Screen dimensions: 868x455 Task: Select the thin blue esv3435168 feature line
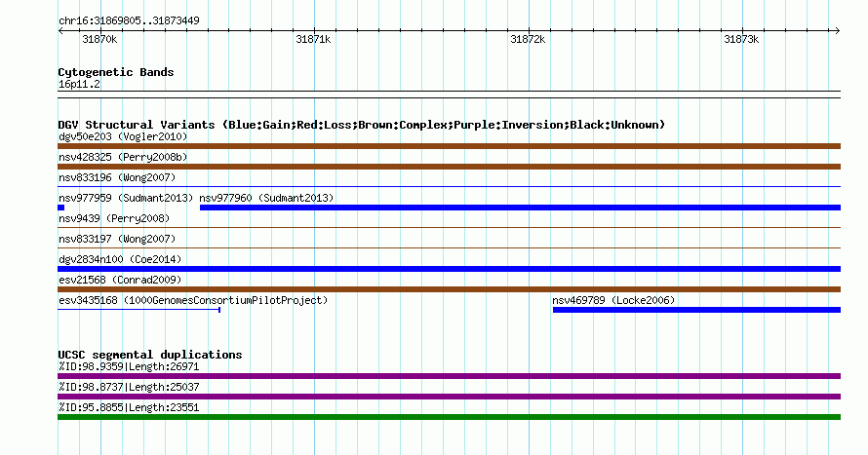pos(138,310)
